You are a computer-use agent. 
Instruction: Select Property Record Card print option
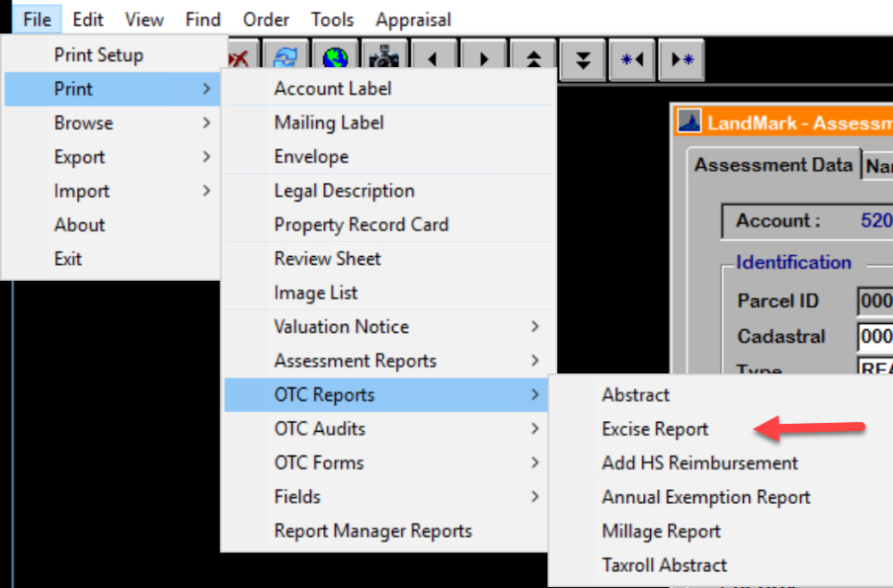361,224
